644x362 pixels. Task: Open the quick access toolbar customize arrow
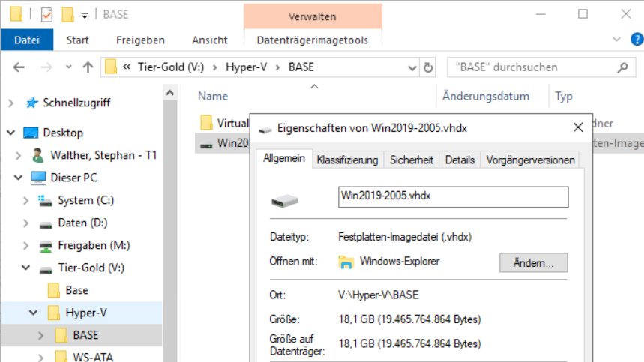tap(85, 16)
